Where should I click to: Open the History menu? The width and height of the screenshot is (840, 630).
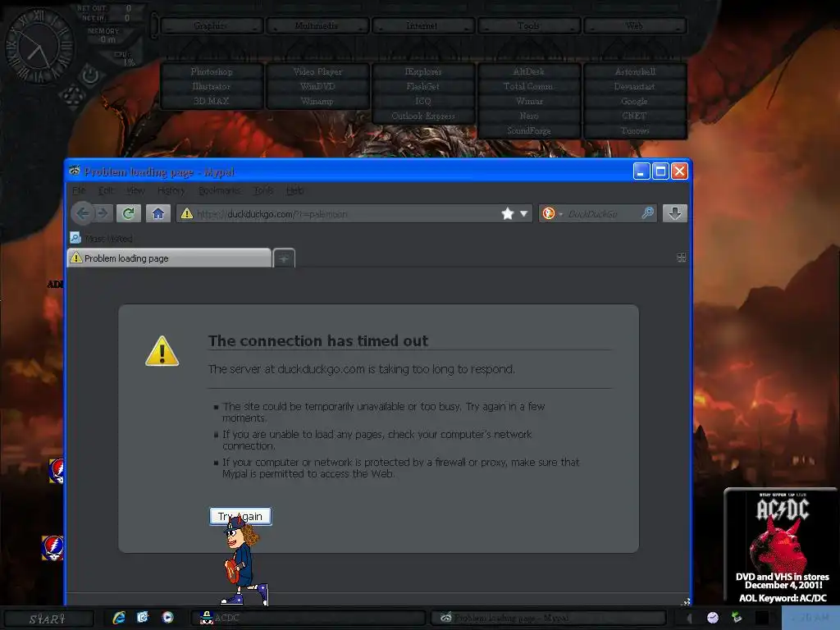[171, 190]
